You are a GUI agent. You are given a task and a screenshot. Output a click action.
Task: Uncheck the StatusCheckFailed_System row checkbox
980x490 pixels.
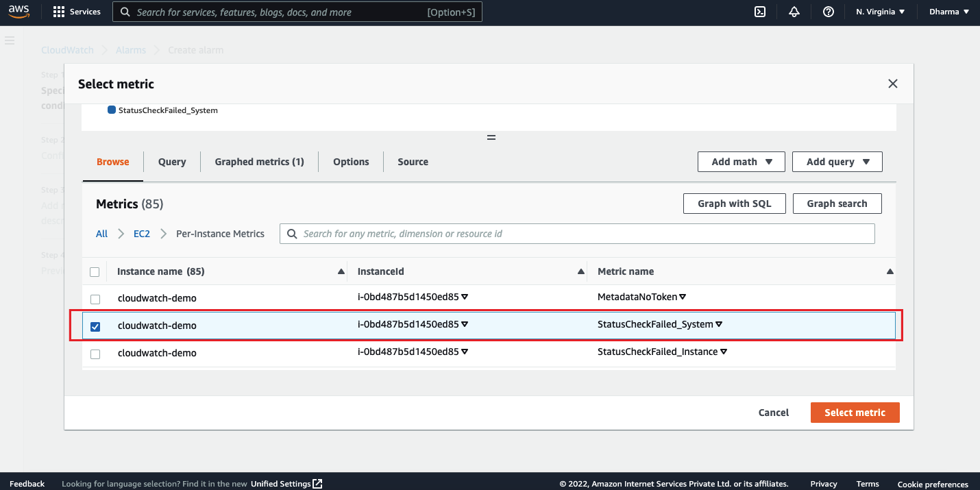[x=95, y=327]
